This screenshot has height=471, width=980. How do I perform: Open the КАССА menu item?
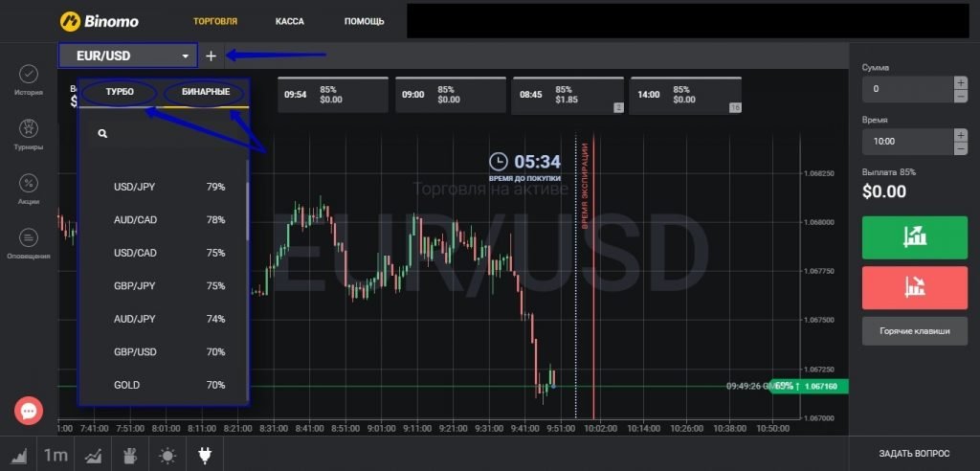coord(290,20)
